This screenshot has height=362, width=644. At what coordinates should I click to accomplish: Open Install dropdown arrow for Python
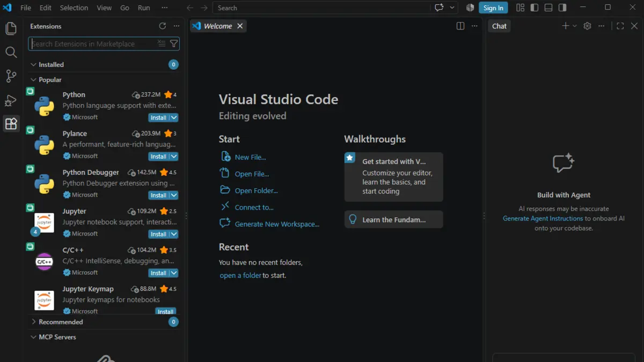click(174, 117)
